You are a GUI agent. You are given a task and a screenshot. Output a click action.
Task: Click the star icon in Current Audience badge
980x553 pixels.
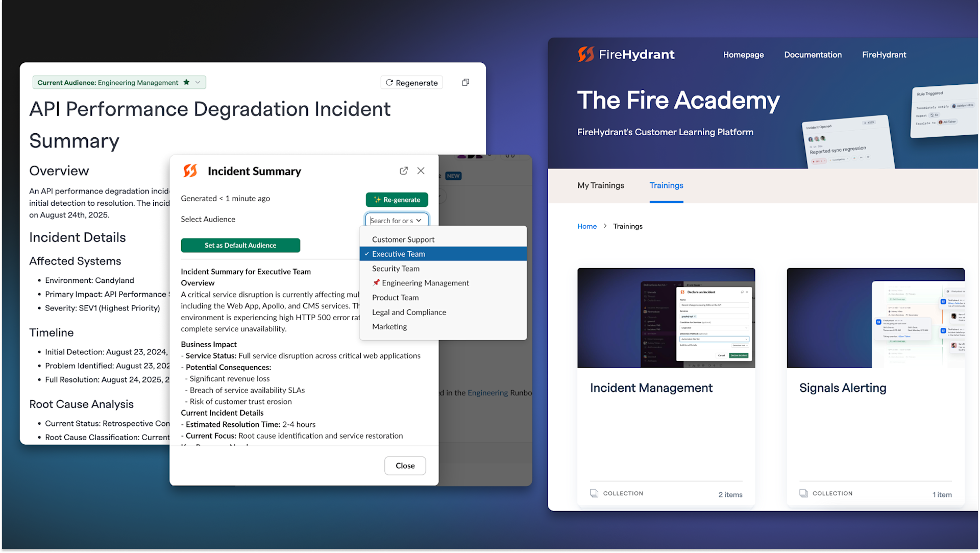click(186, 82)
